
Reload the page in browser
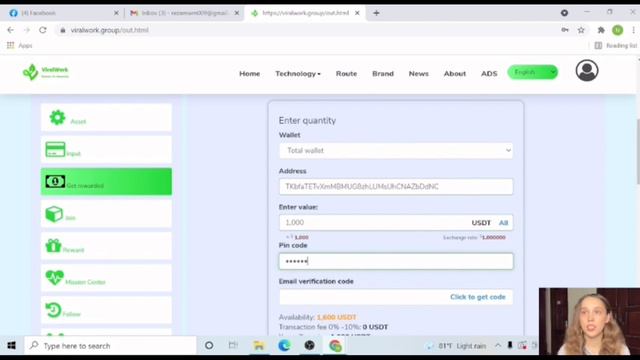(42, 30)
